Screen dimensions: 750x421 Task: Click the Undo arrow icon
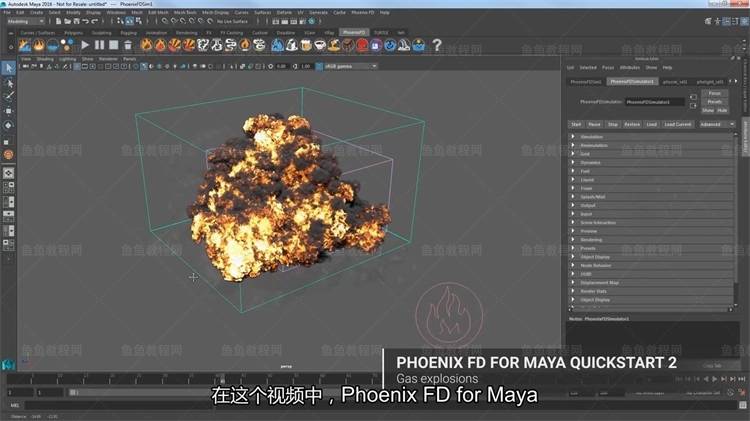point(85,21)
